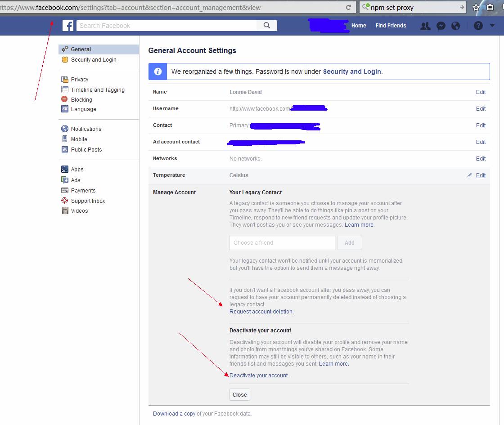This screenshot has width=504, height=425.
Task: Open notifications globe icon in top bar
Action: pyautogui.click(x=455, y=26)
